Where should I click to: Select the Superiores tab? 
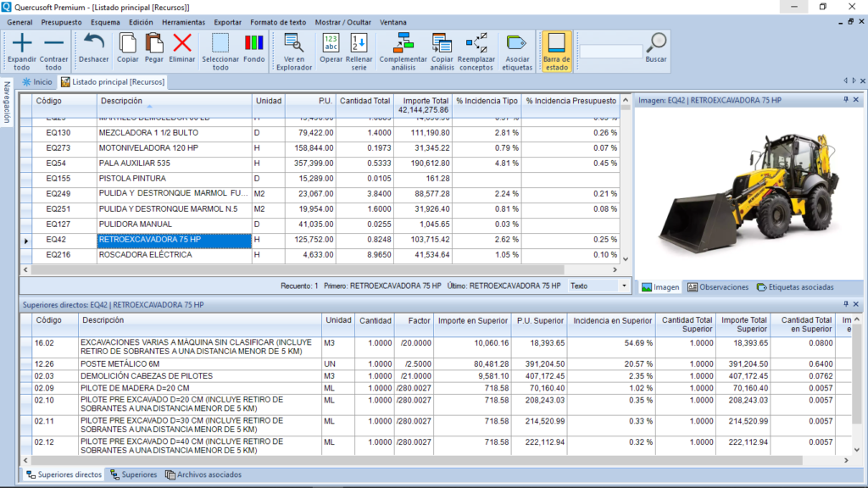[133, 474]
